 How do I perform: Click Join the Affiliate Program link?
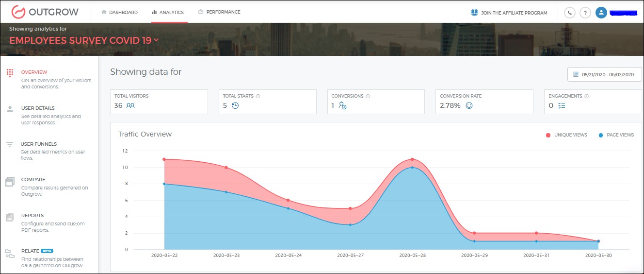509,13
